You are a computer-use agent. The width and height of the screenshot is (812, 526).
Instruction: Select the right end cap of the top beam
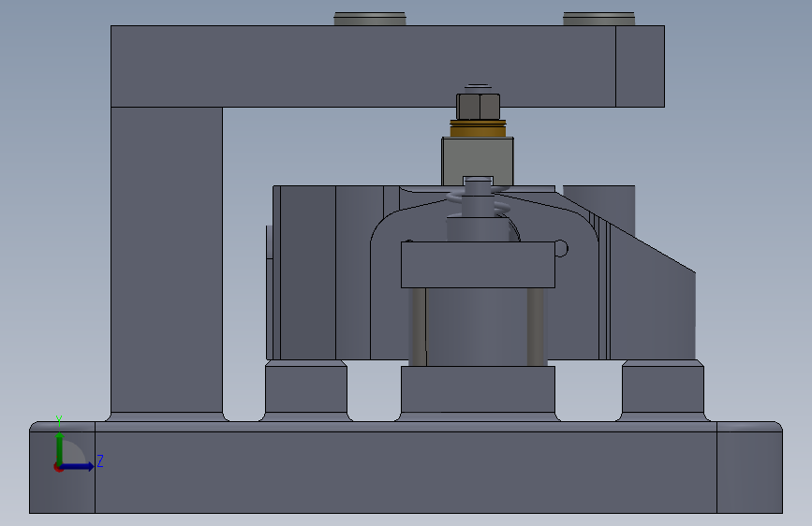click(x=640, y=66)
